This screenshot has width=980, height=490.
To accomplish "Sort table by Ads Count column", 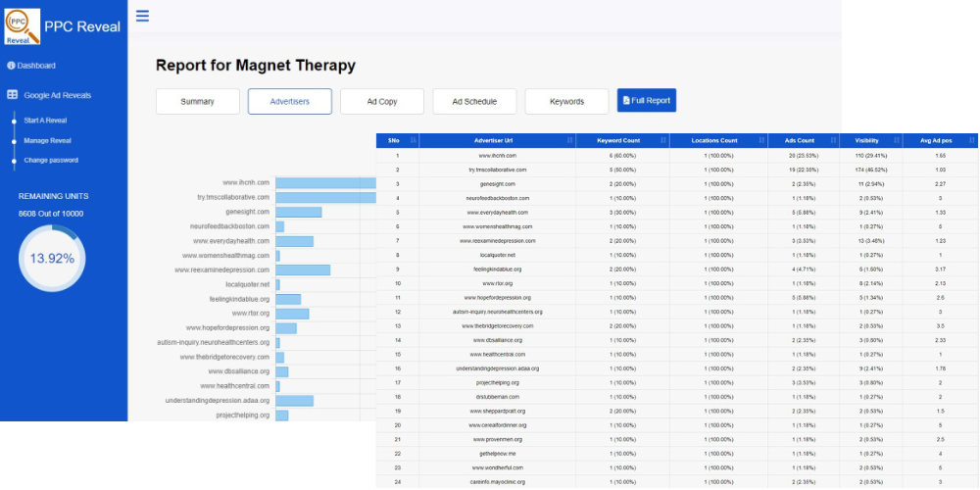I will [x=800, y=141].
